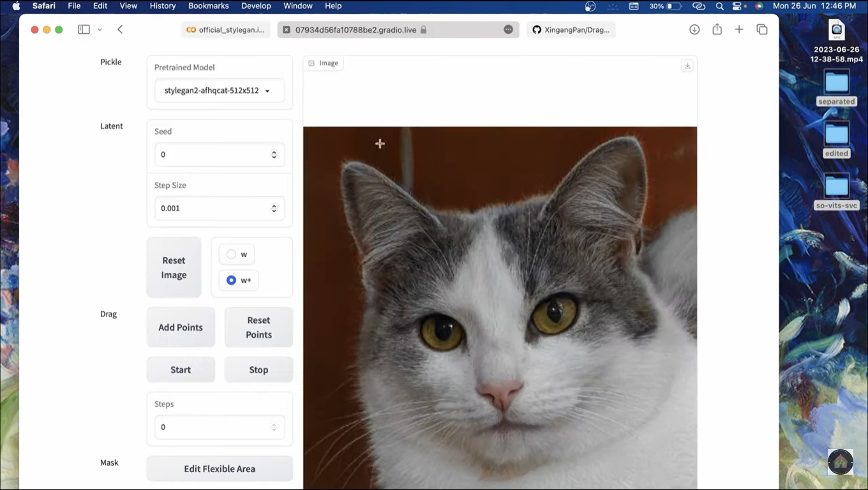This screenshot has width=868, height=490.
Task: Select the w+ radio button
Action: (x=231, y=280)
